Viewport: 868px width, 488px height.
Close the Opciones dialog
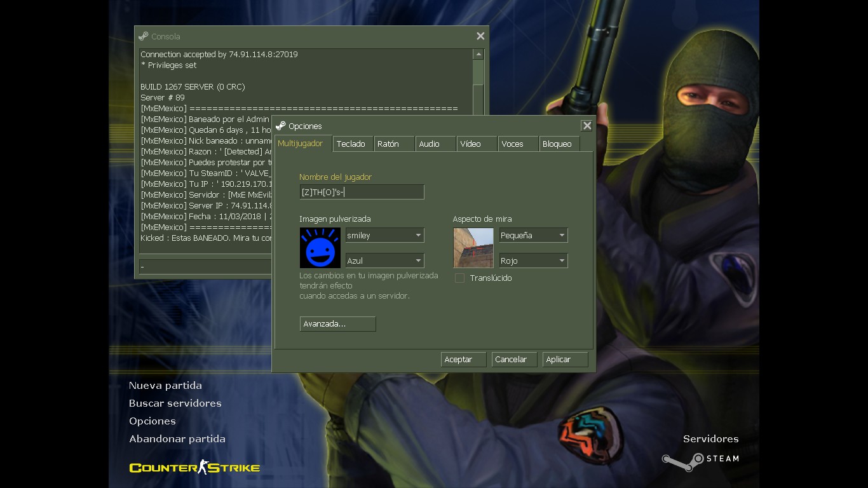587,126
